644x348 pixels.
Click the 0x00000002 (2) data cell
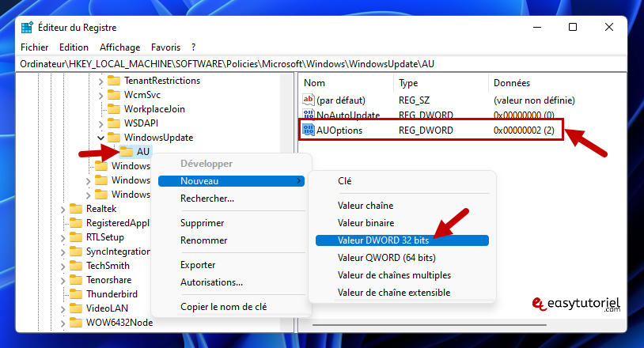[524, 130]
